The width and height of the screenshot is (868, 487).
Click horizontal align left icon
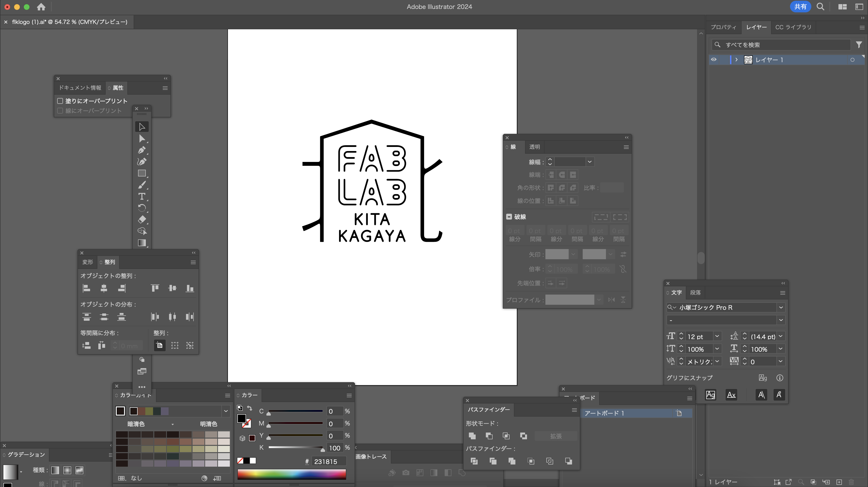point(86,288)
